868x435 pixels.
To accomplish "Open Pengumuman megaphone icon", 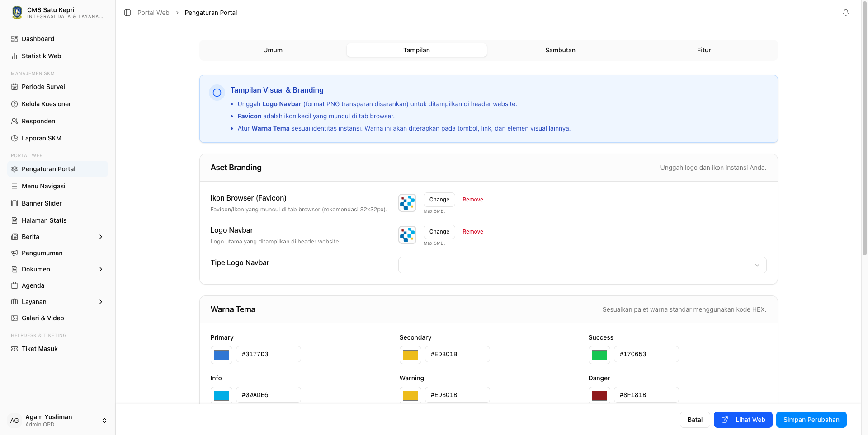I will click(x=14, y=253).
